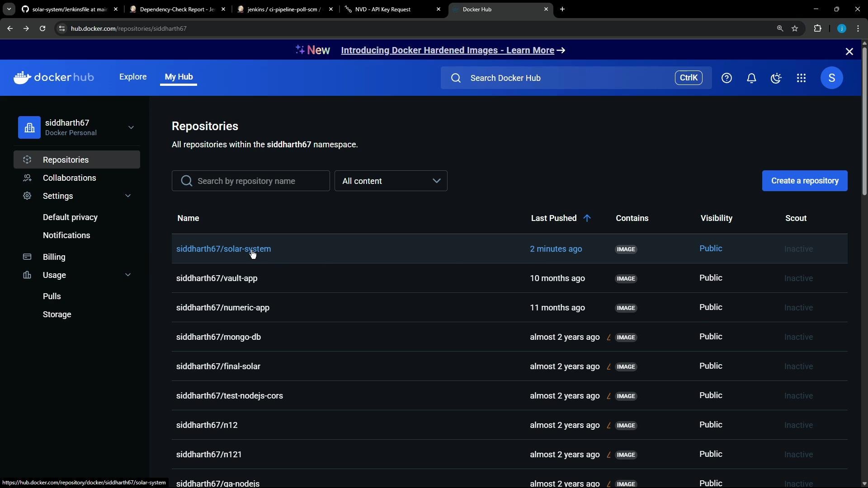Open browser extensions puzzle icon
Image resolution: width=868 pixels, height=488 pixels.
click(817, 28)
